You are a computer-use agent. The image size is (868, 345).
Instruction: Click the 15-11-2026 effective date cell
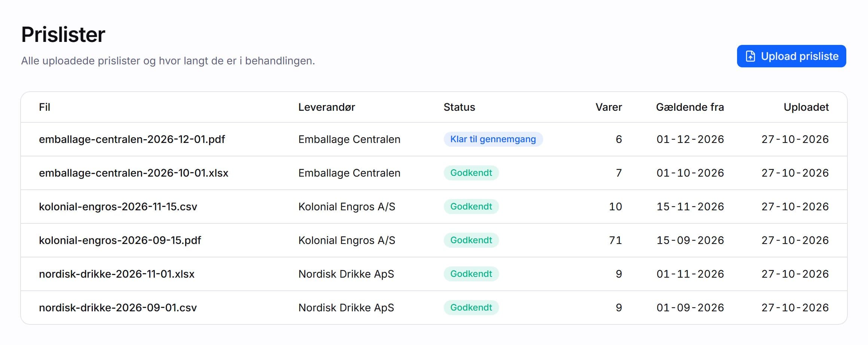click(690, 207)
